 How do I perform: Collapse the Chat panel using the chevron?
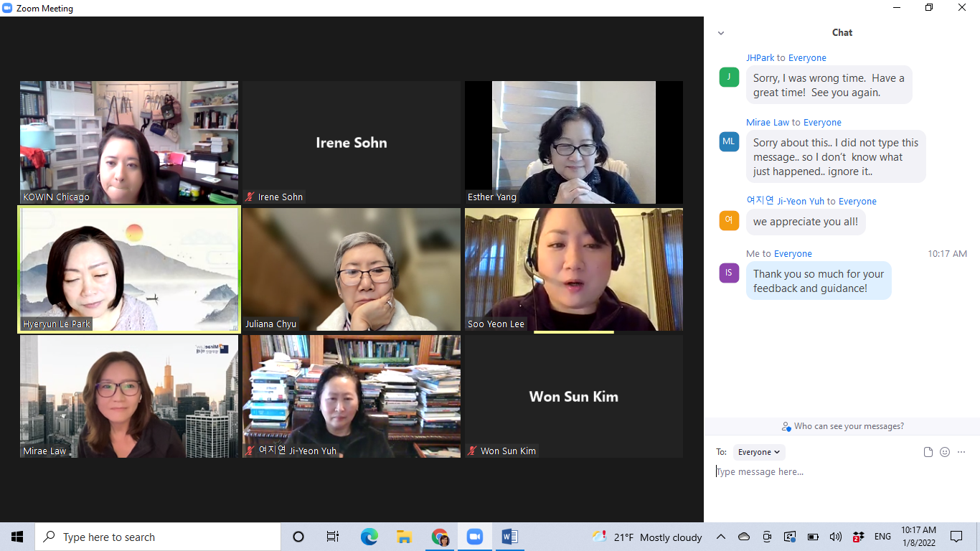(721, 33)
